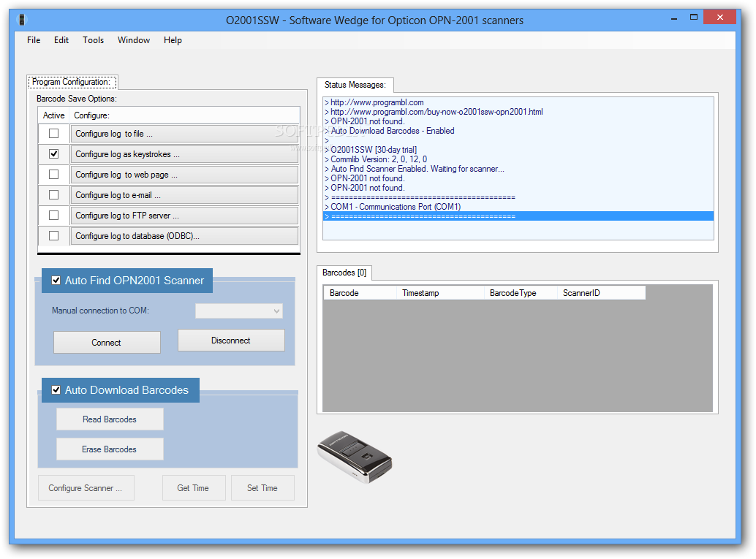Open the Help menu
This screenshot has height=559, width=756.
pos(173,40)
